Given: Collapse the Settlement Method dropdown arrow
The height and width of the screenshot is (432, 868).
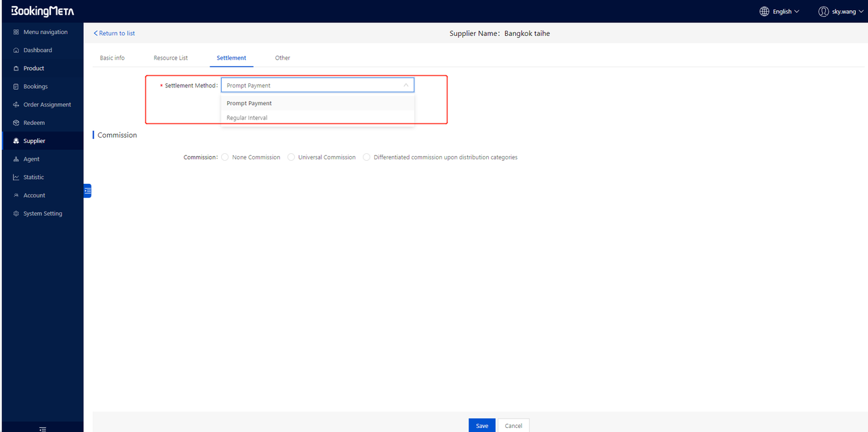Looking at the screenshot, I should 406,85.
